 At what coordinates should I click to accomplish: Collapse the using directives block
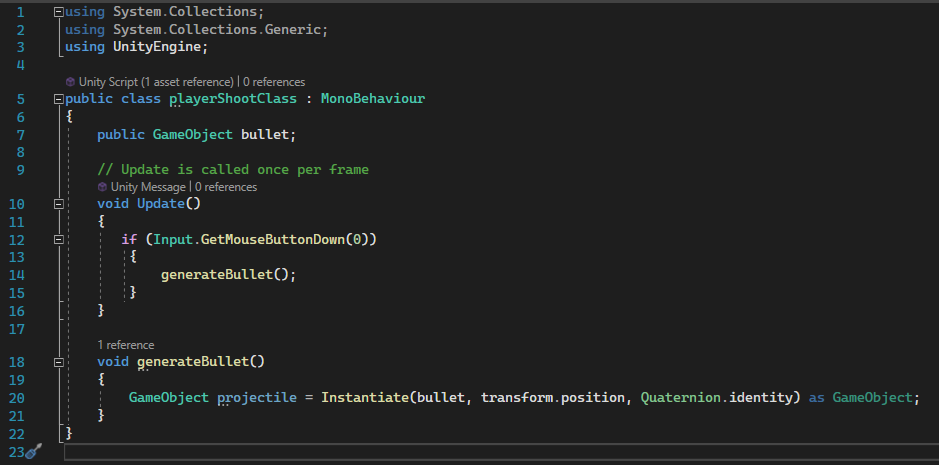58,12
